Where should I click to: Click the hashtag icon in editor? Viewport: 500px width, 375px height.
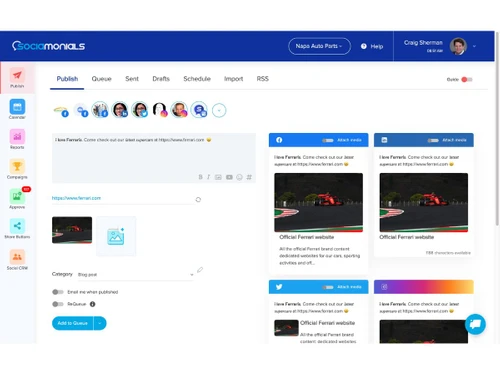pyautogui.click(x=249, y=177)
